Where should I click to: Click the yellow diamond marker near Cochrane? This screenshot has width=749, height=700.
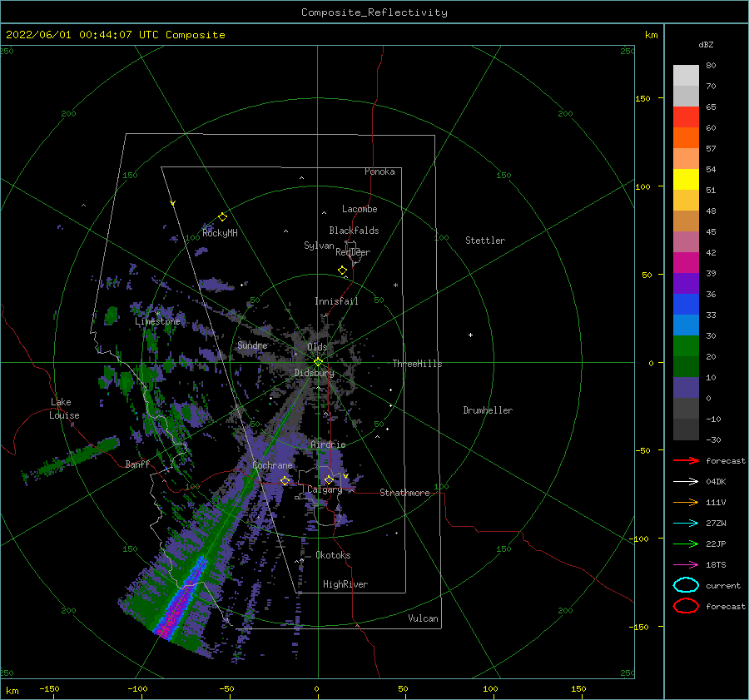(285, 481)
